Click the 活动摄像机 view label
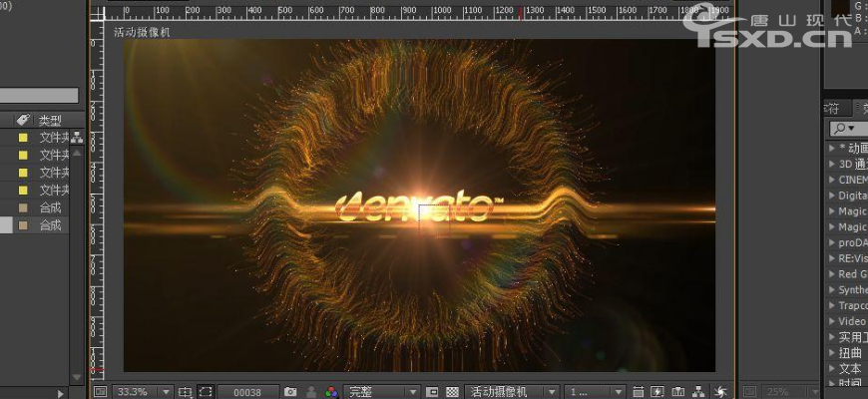Image resolution: width=868 pixels, height=399 pixels. (142, 33)
